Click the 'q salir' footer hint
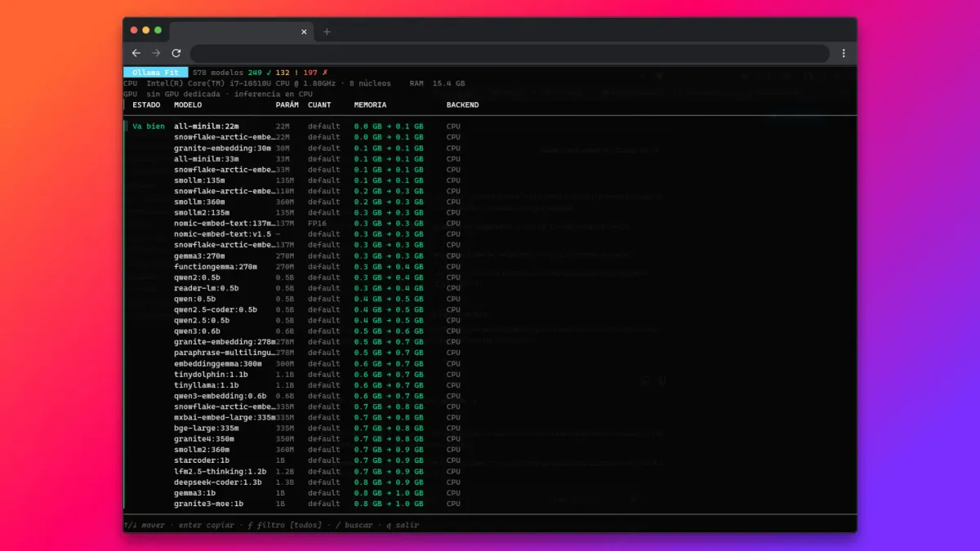Viewport: 980px width, 551px height. pos(403,525)
